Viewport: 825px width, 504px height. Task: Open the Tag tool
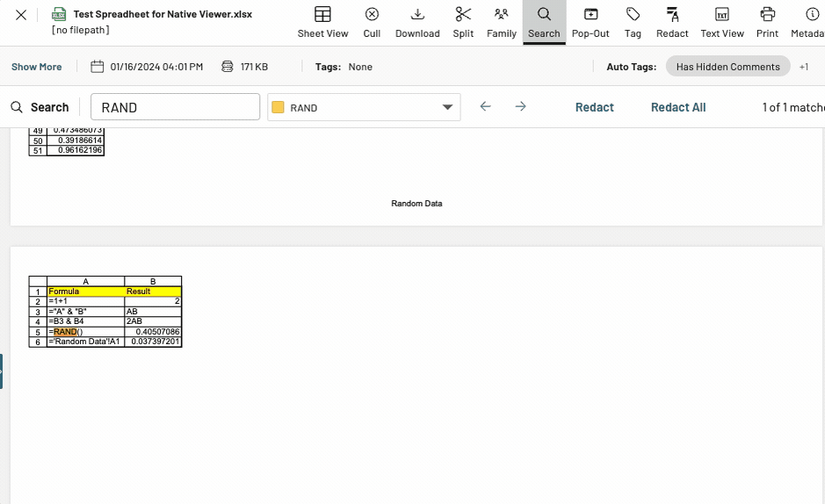coord(633,23)
